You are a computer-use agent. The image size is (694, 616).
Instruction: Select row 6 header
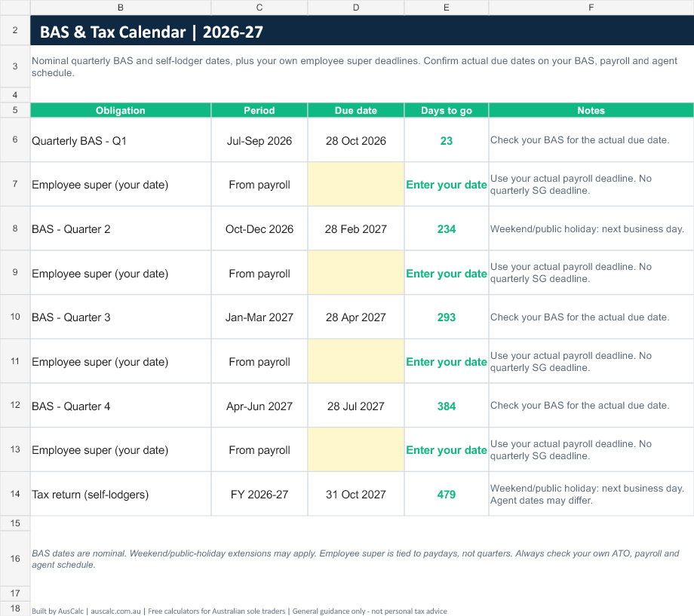pyautogui.click(x=15, y=139)
